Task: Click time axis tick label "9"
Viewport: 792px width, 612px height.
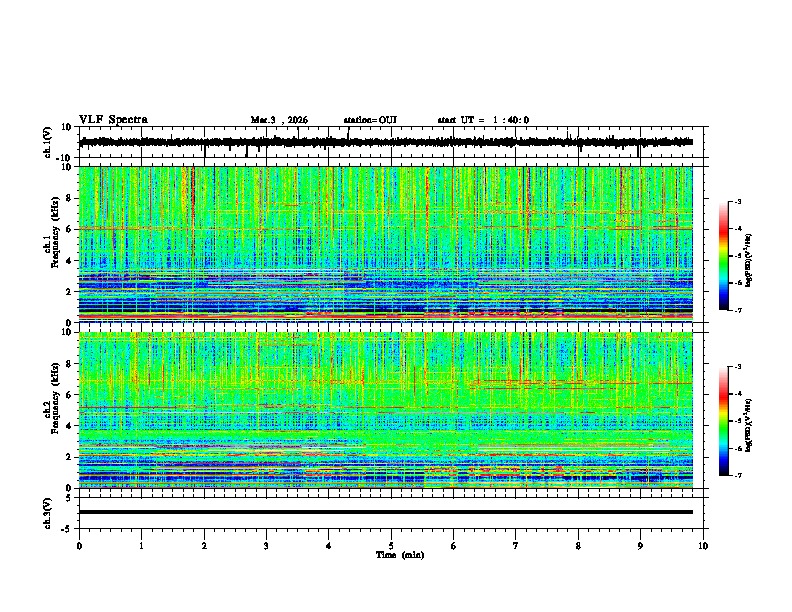Action: point(640,546)
